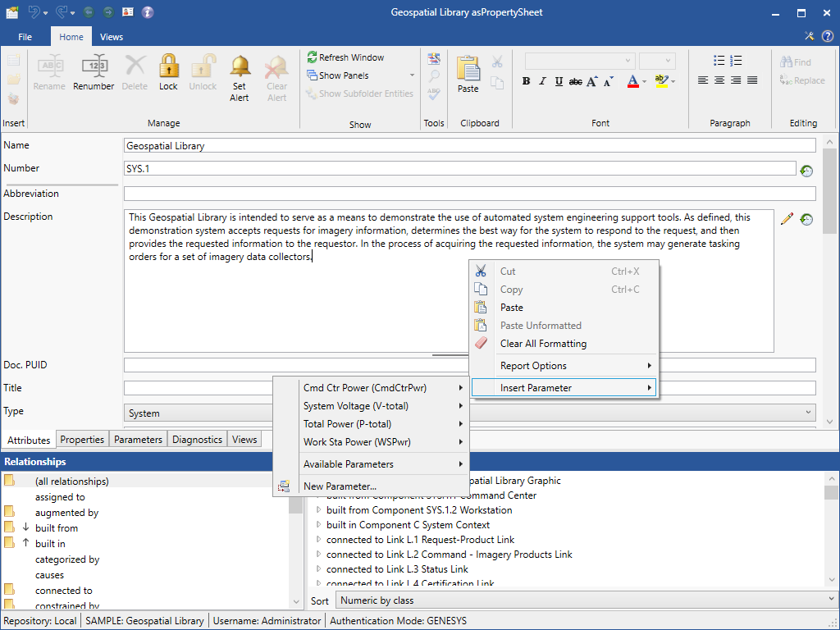The height and width of the screenshot is (630, 840).
Task: Click Show Panels in the Show group
Action: click(x=343, y=75)
